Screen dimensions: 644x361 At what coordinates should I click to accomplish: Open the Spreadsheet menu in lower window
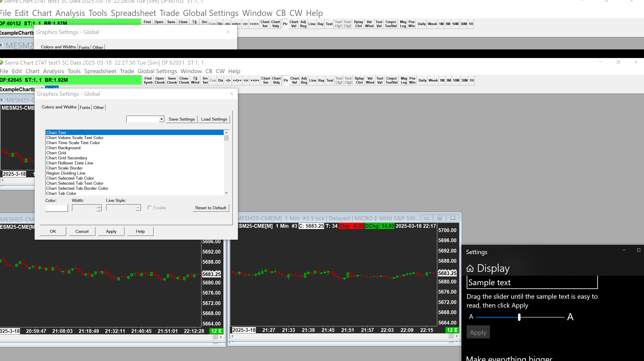coord(100,71)
